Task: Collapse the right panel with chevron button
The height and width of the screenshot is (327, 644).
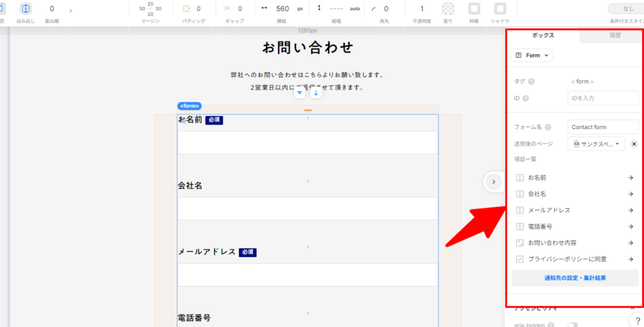Action: pyautogui.click(x=494, y=182)
